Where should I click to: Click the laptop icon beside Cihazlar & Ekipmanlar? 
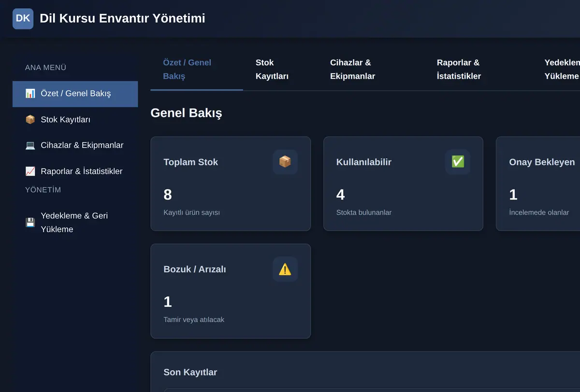tap(30, 145)
